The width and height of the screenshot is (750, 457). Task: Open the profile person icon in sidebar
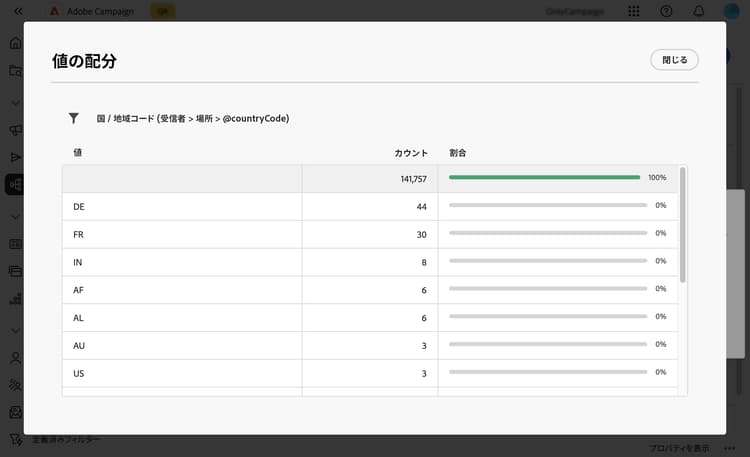coord(15,358)
